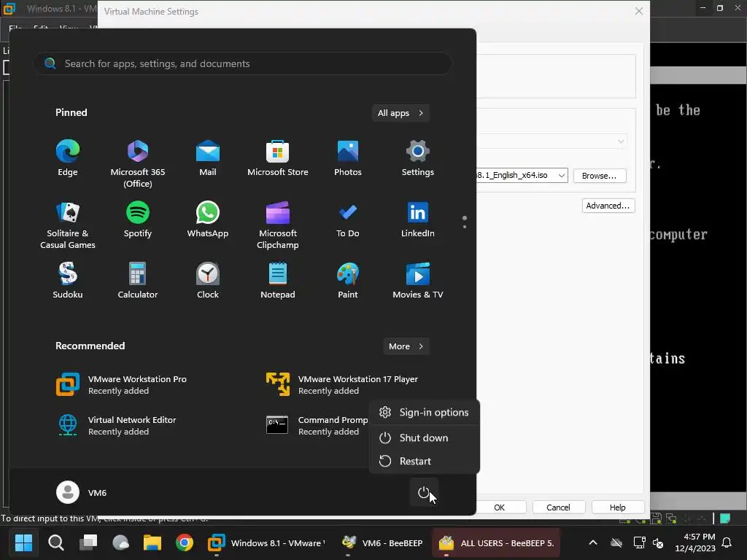Click Windows Start button on taskbar
This screenshot has width=747, height=560.
[x=23, y=542]
